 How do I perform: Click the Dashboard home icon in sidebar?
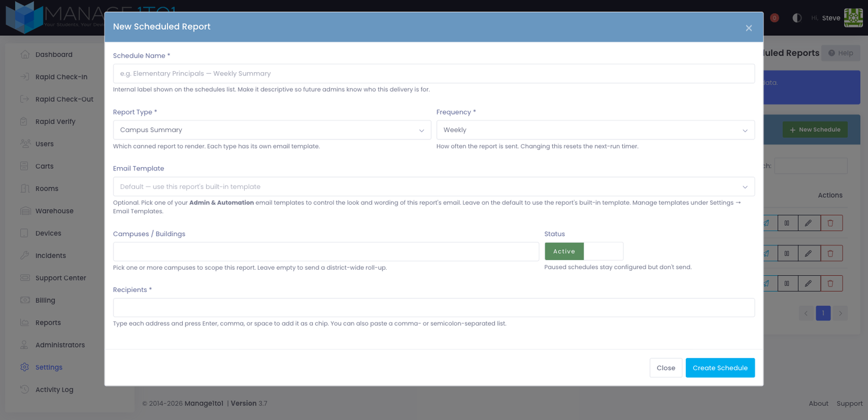25,54
